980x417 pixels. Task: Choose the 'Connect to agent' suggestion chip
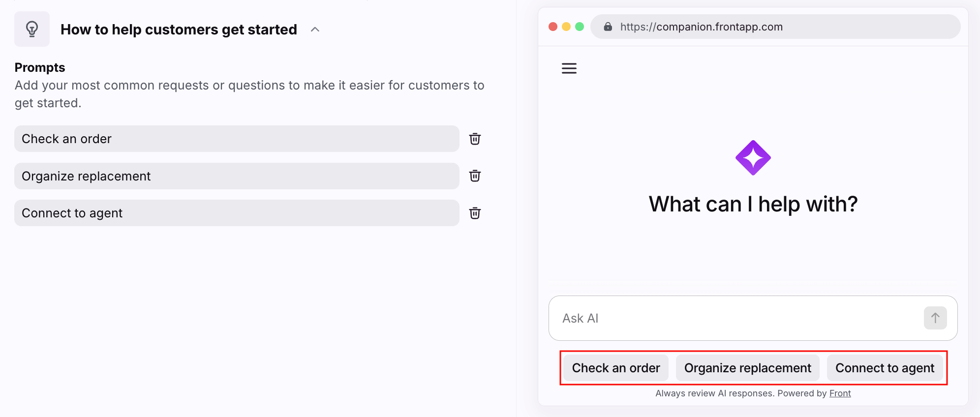point(885,368)
